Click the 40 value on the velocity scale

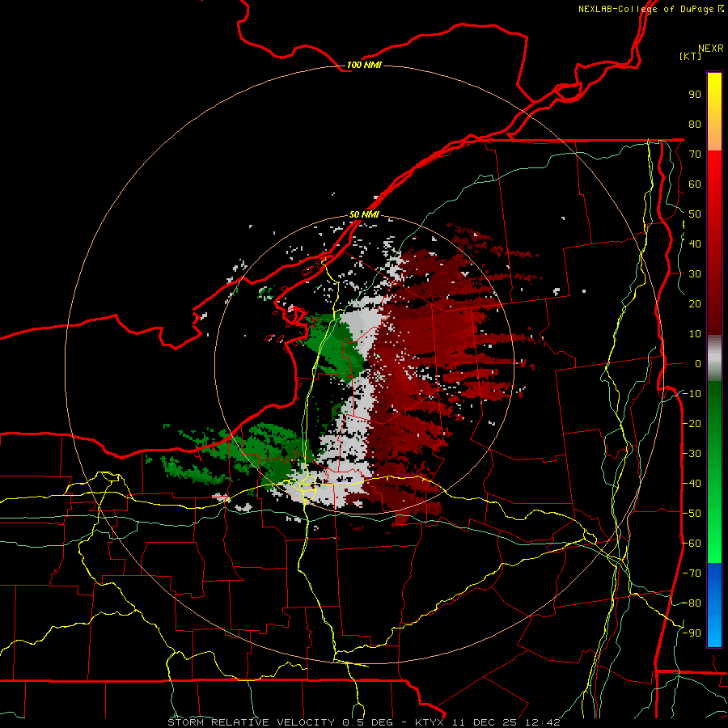pos(695,243)
